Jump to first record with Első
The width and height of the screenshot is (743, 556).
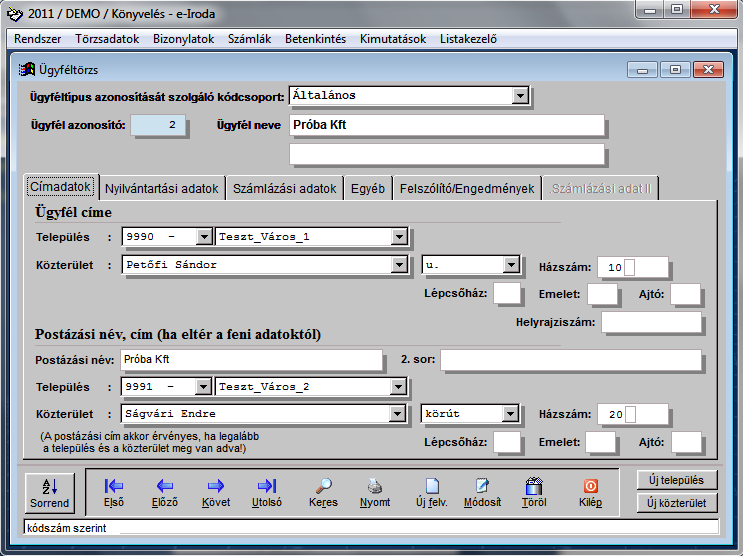click(113, 491)
